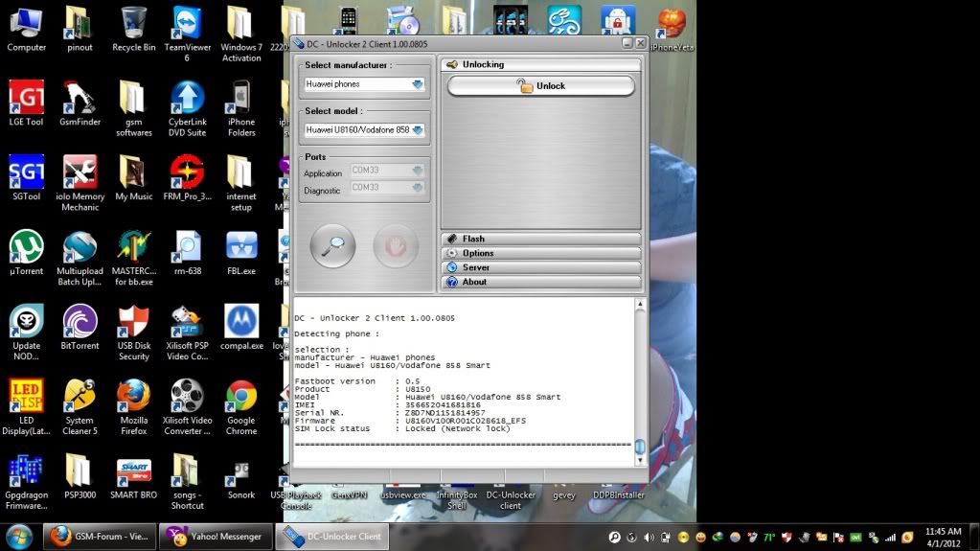Open Google Chrome desktop icon
Viewport: 980px width, 551px height.
[241, 407]
